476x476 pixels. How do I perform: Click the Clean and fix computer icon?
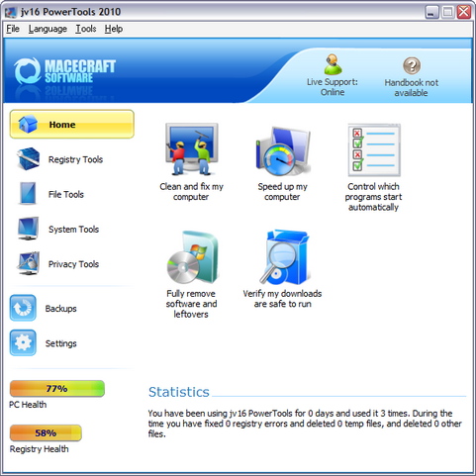(191, 149)
